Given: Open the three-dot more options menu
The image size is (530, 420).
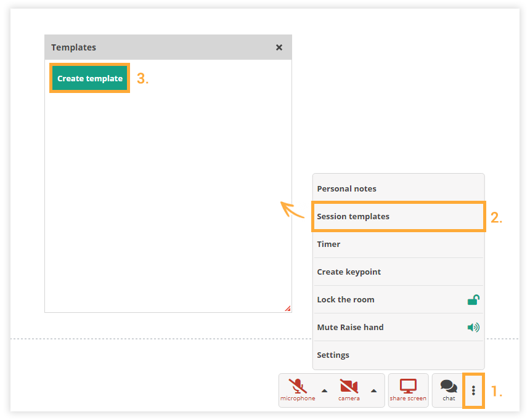Looking at the screenshot, I should (473, 390).
